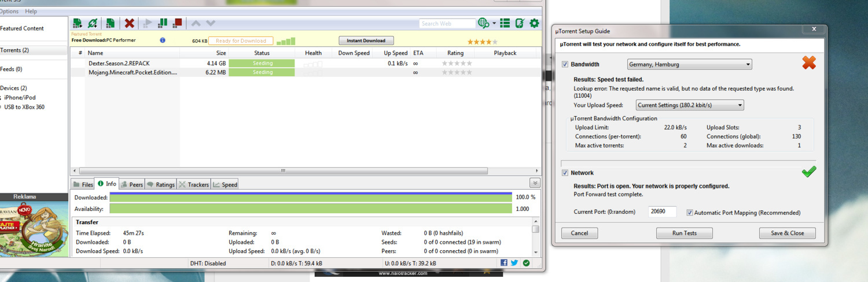Open the Your Upload Speed dropdown

(x=690, y=105)
